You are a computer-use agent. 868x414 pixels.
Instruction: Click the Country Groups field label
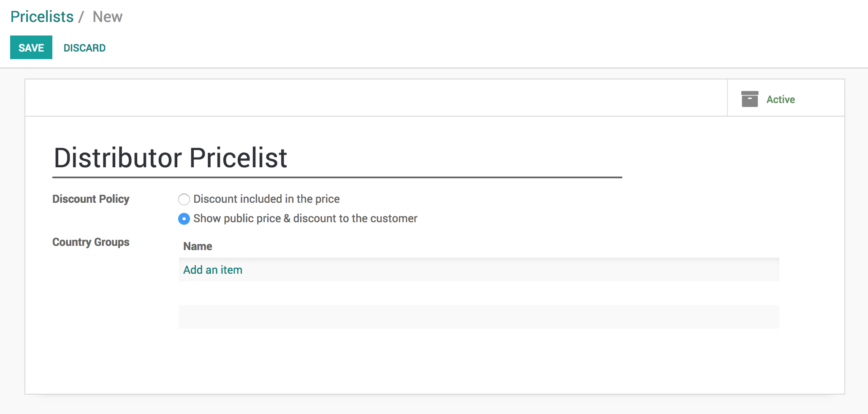91,242
